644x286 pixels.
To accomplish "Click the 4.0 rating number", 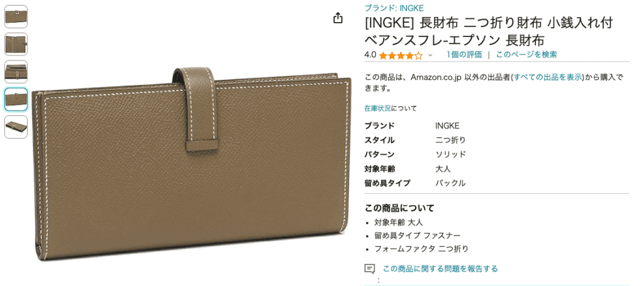I will (x=370, y=55).
